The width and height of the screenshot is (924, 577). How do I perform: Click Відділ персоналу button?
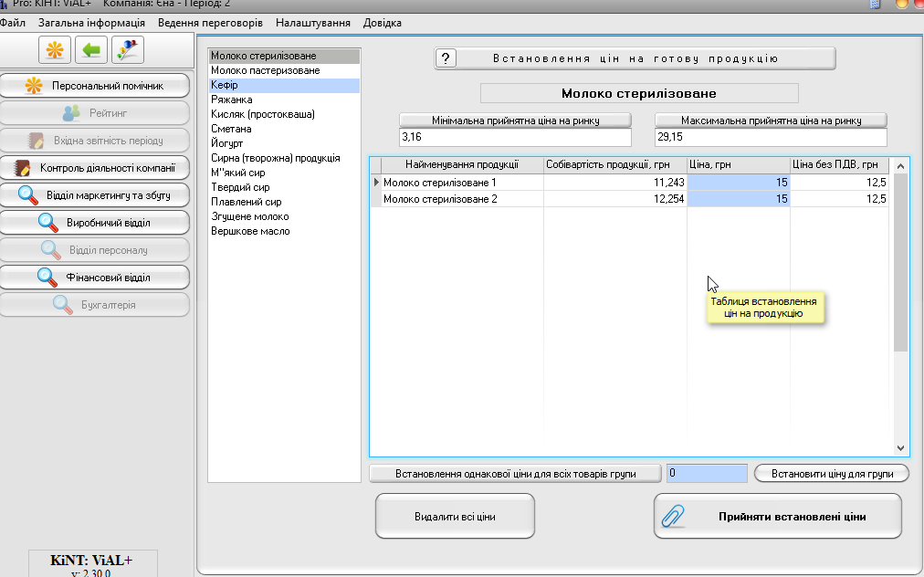pos(95,250)
